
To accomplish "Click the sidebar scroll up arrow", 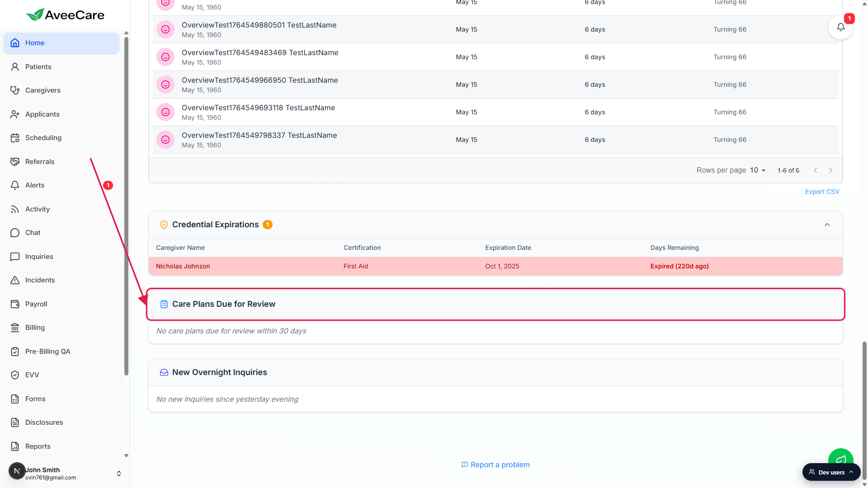I will [x=127, y=33].
